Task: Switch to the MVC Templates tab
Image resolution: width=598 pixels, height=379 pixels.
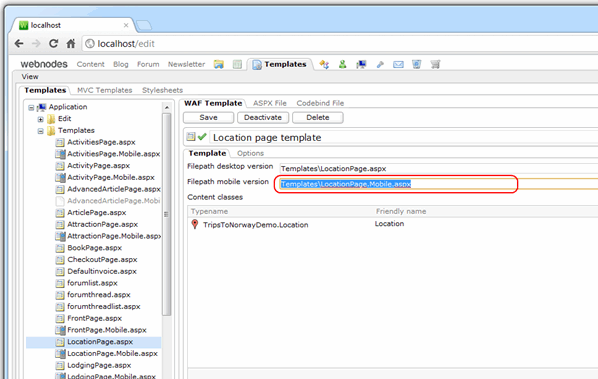Action: 104,90
